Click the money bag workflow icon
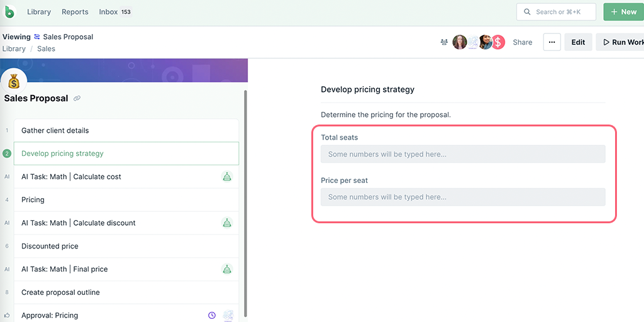Viewport: 644px width, 322px height. tap(14, 81)
